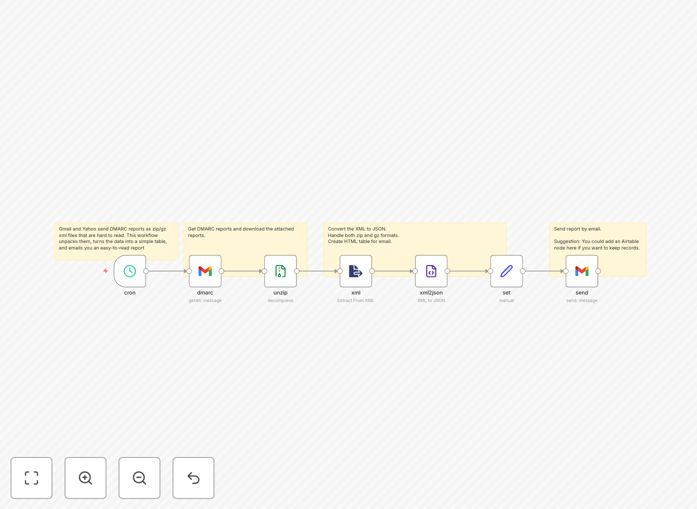Click output connector of xml node
The width and height of the screenshot is (697, 509).
click(x=372, y=271)
